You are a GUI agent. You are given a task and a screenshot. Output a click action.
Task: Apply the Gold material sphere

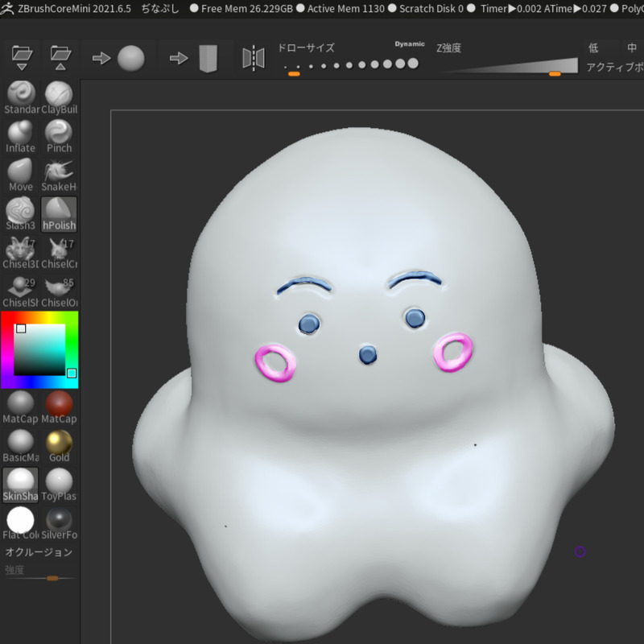click(x=59, y=444)
